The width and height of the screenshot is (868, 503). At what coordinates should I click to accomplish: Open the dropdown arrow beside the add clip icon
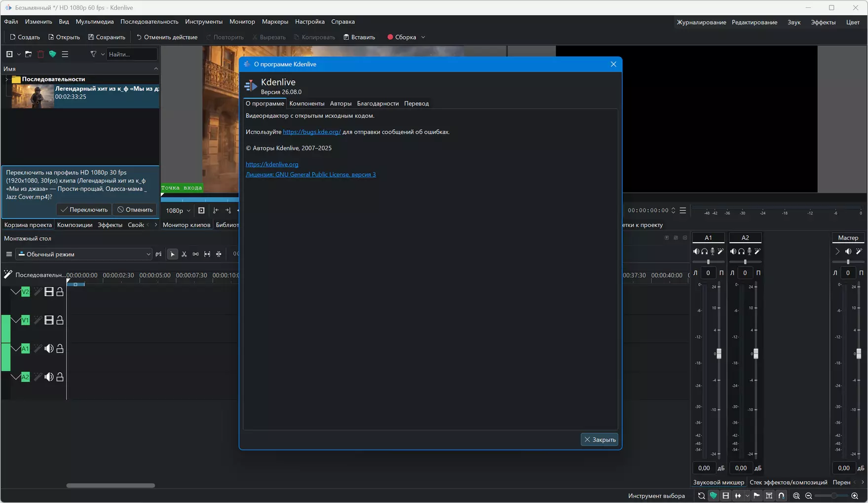tap(19, 54)
